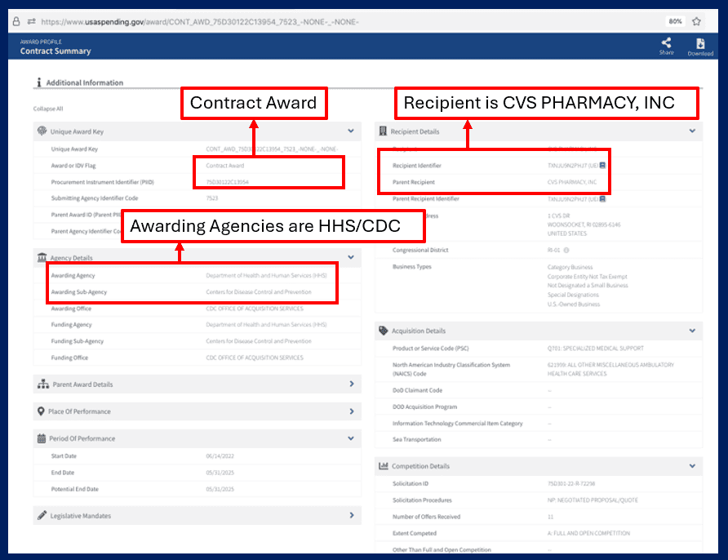This screenshot has height=560, width=728.
Task: Select NP: NEGOTIATED PROPOSAL/QUOTE value
Action: 593,500
